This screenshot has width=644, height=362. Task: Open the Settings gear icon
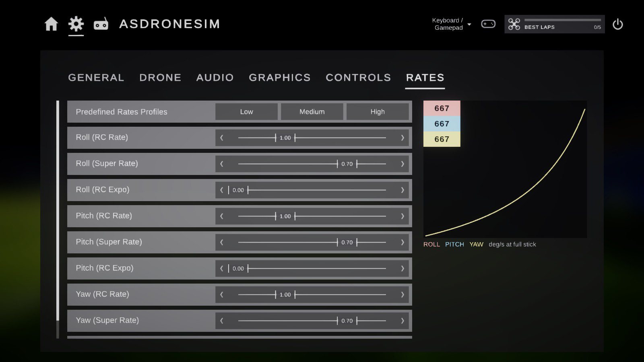coord(76,24)
